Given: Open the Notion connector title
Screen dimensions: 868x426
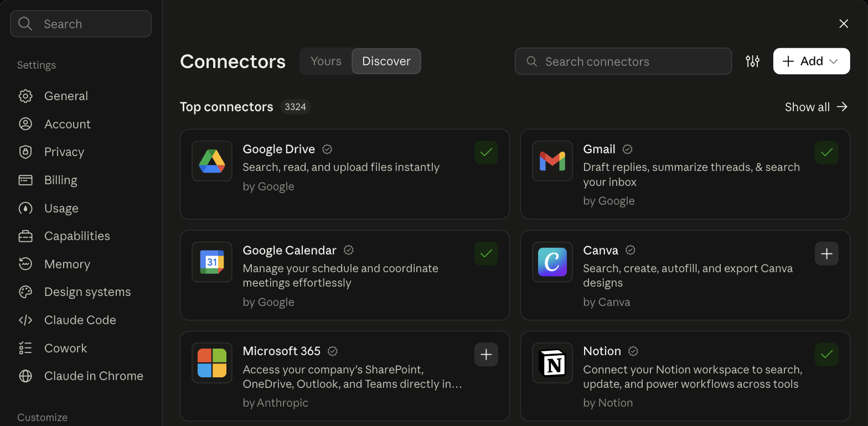Looking at the screenshot, I should [x=602, y=351].
